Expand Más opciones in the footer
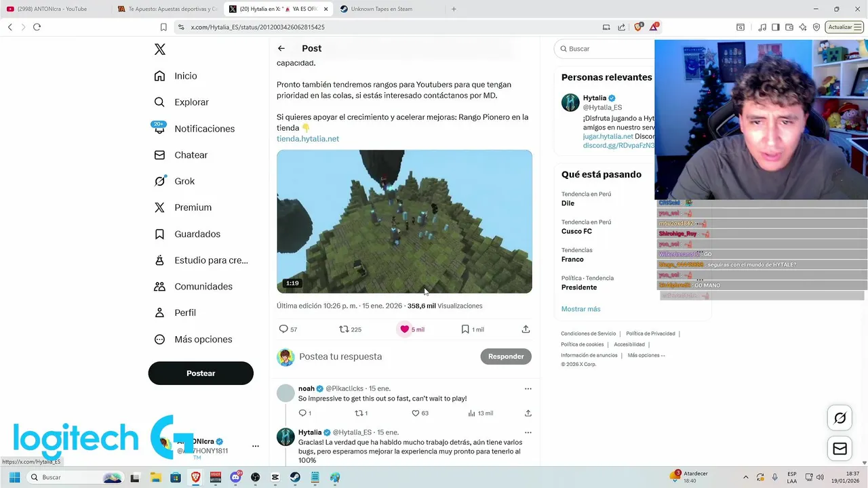 point(646,355)
